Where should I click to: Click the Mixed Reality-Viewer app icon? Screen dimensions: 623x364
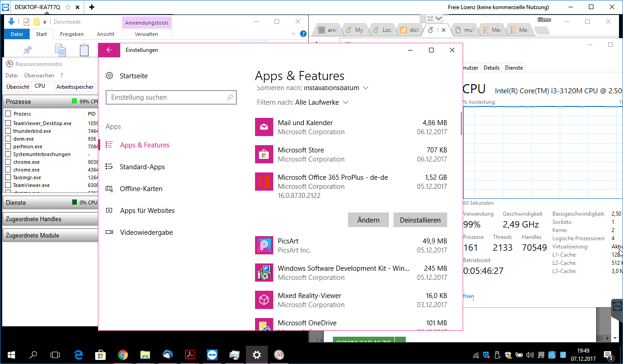(x=264, y=300)
